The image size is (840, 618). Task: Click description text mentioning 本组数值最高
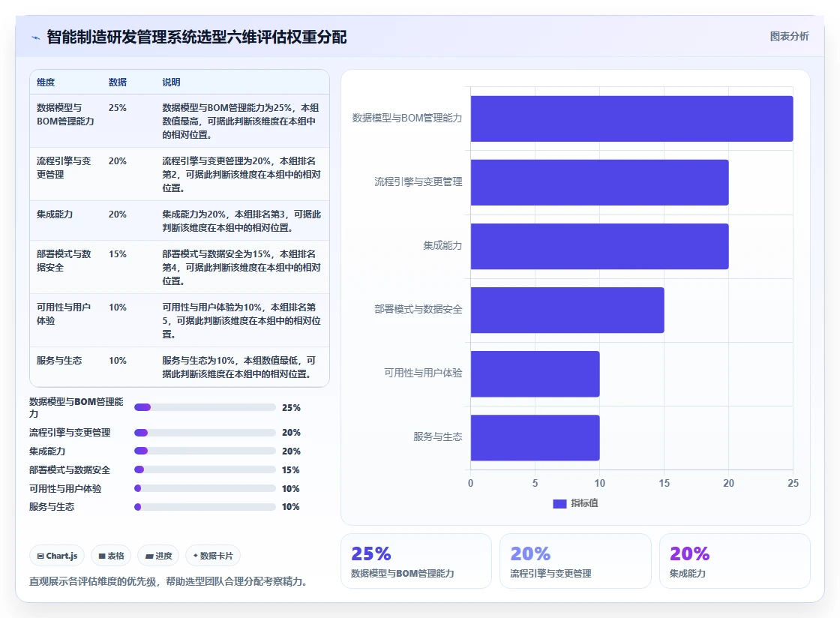pos(241,121)
